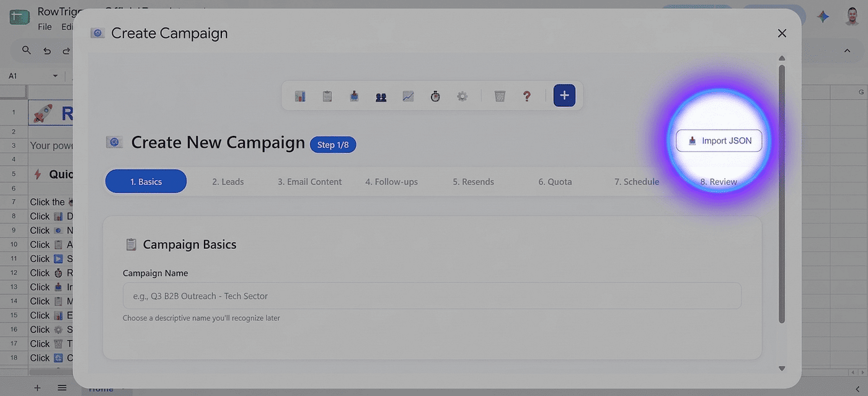Open the bar chart dashboard icon
Screen dimensions: 868x396
coord(300,96)
